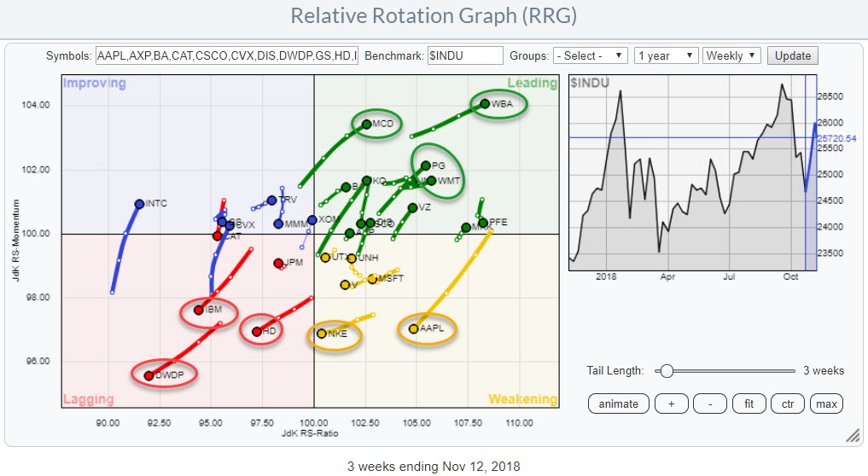Select the HD data point
The width and height of the screenshot is (868, 476).
[x=256, y=332]
